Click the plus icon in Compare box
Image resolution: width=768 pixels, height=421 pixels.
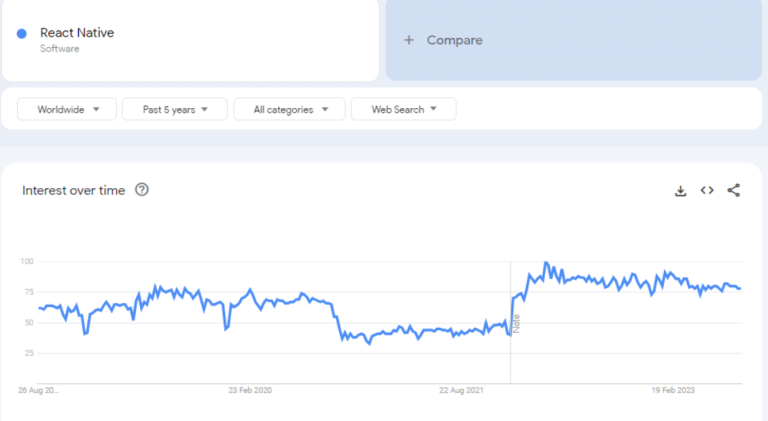click(x=408, y=40)
